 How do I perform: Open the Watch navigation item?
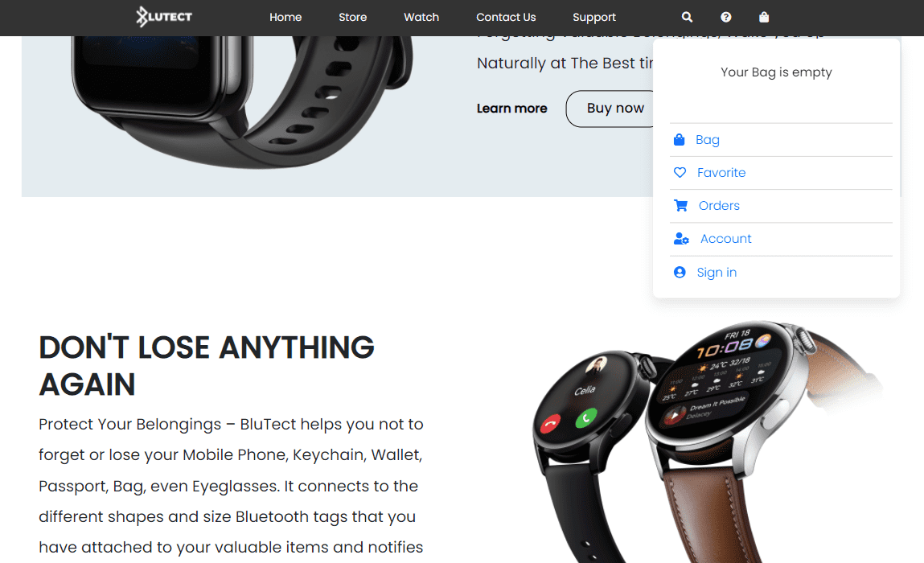[x=421, y=17]
